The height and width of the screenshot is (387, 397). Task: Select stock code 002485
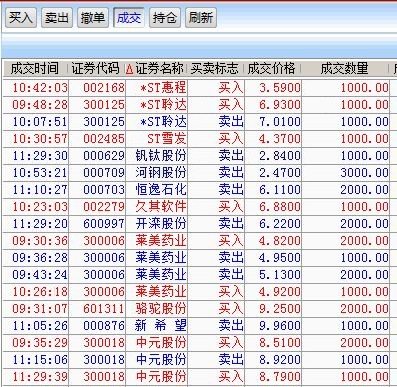104,139
